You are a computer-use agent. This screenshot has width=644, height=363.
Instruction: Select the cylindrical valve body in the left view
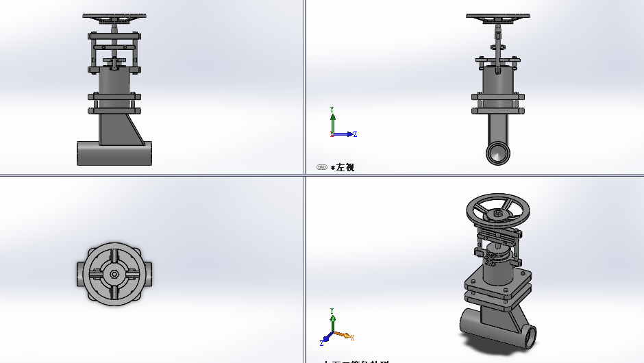coord(498,80)
